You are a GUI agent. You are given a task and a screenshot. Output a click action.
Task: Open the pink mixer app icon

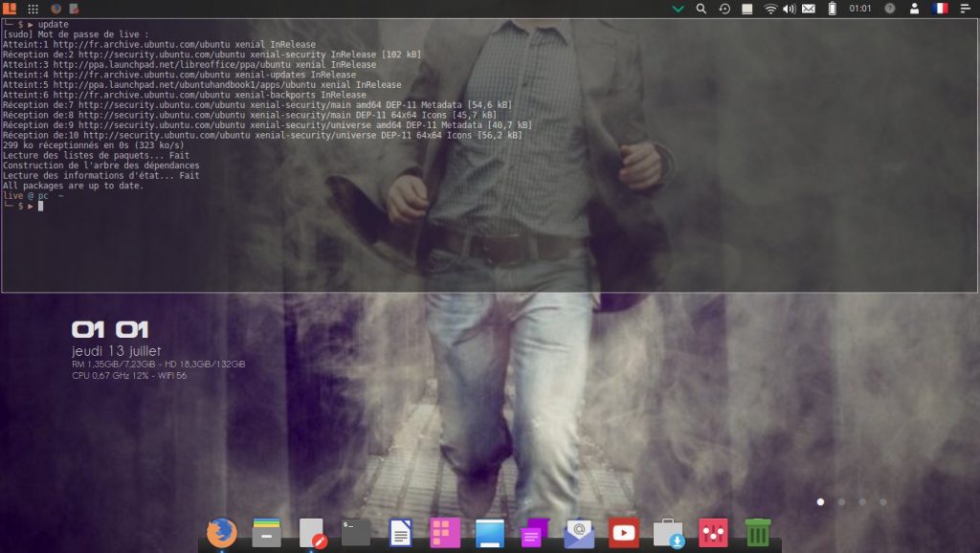coord(713,532)
